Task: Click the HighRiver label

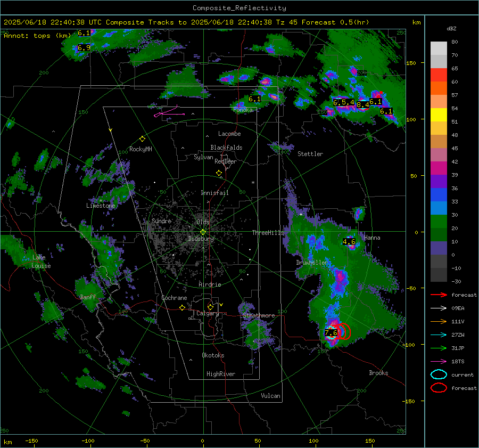Action: click(221, 374)
